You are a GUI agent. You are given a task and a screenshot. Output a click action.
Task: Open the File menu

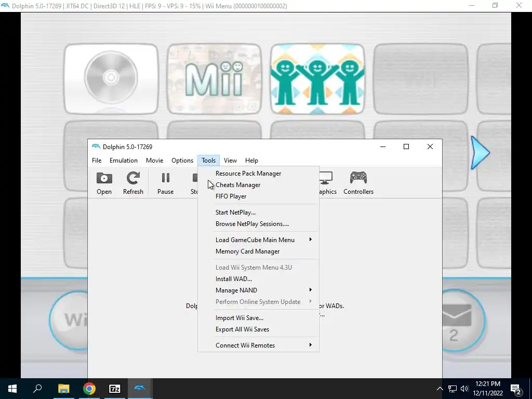tap(97, 161)
